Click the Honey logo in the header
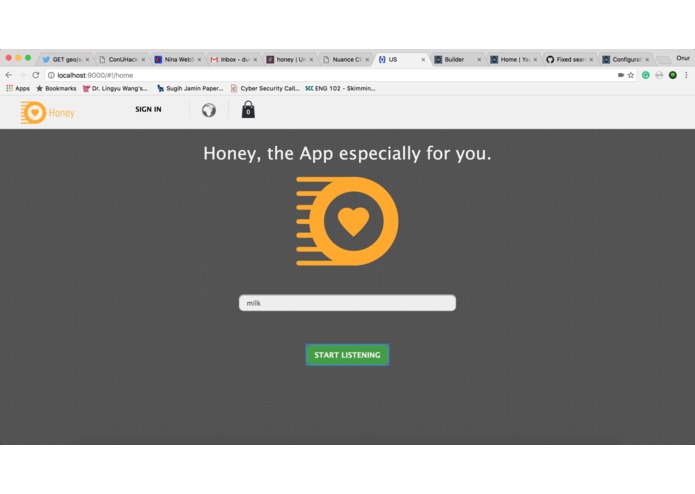Viewport: 695px width, 494px height. coord(47,113)
